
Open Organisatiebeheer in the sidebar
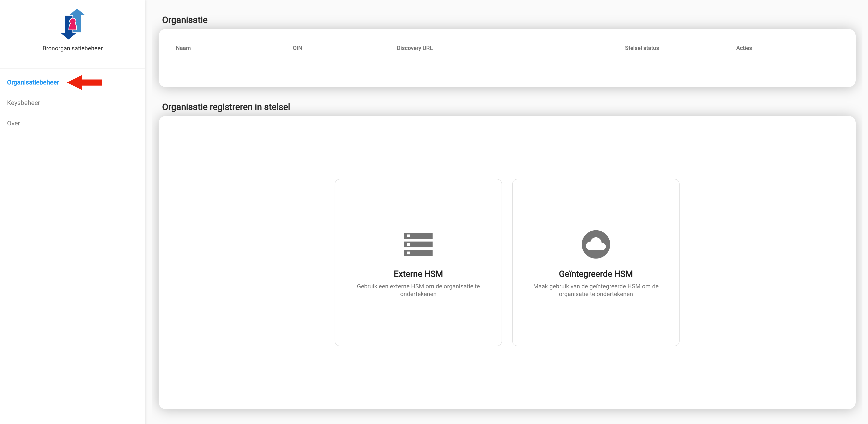point(33,83)
